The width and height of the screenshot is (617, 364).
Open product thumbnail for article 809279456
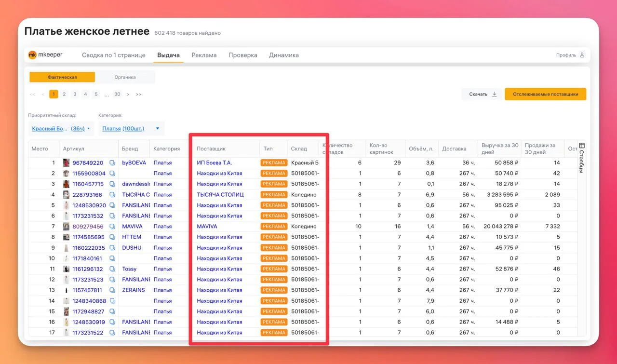tap(67, 227)
